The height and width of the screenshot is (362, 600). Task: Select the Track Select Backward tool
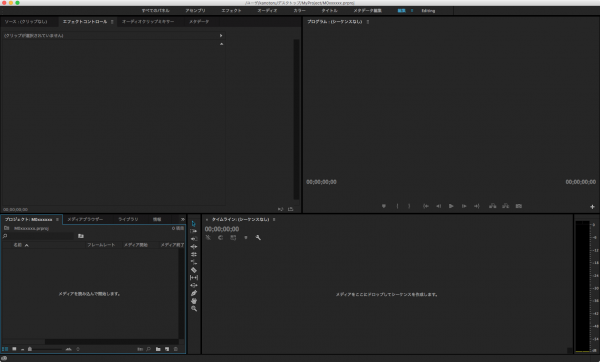(194, 239)
